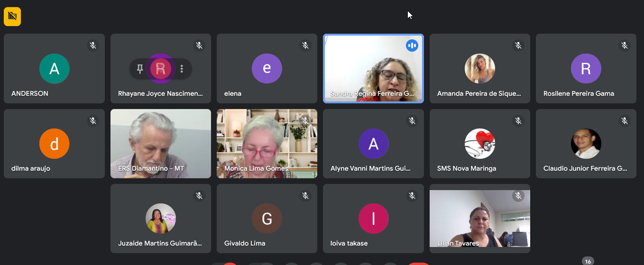Click the name label "Rhayane Joyce Nascimen..."

[160, 93]
